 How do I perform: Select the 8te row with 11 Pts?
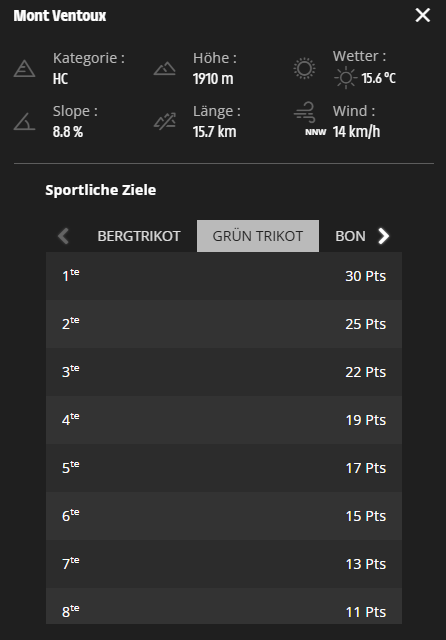[224, 606]
